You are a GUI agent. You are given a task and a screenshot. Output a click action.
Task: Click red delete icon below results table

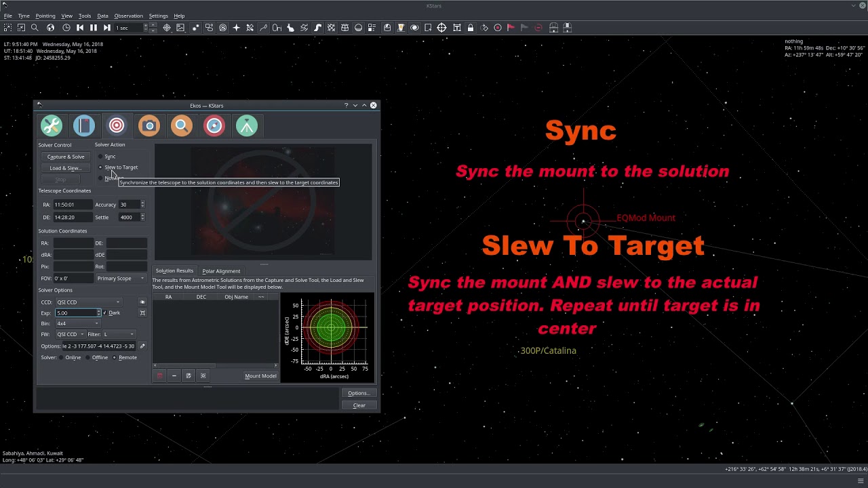pos(160,375)
